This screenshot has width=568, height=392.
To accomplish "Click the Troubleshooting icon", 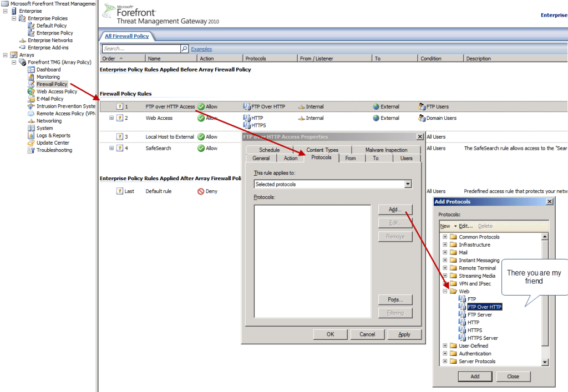I will pyautogui.click(x=31, y=150).
